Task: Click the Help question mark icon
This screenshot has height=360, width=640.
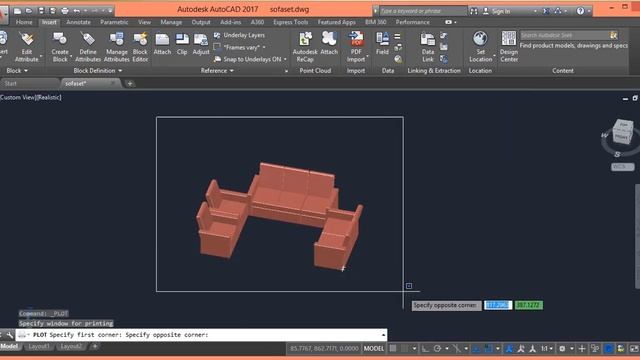Action: point(580,11)
